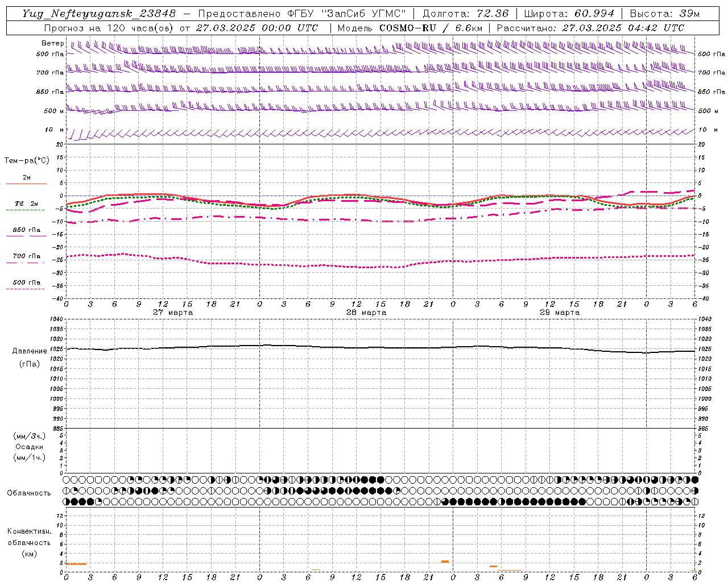Viewport: 728px width, 582px height.
Task: Click the 28 марта date label
Action: [x=366, y=313]
